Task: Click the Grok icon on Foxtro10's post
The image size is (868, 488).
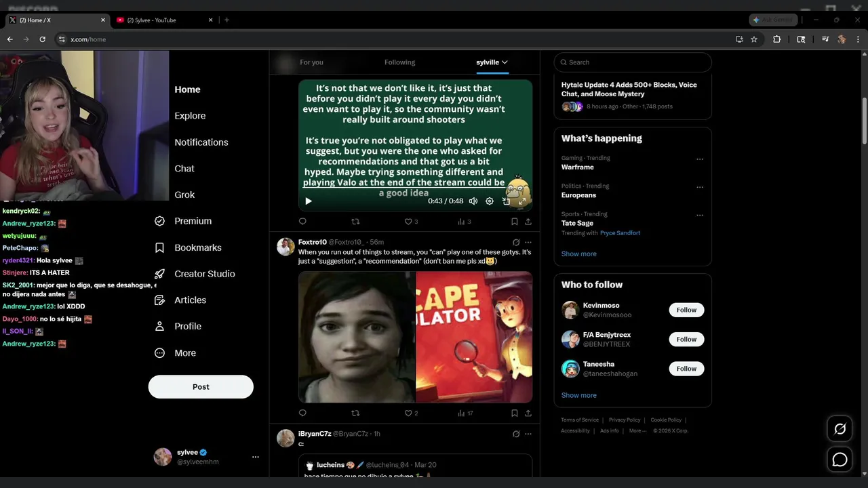Action: click(516, 243)
